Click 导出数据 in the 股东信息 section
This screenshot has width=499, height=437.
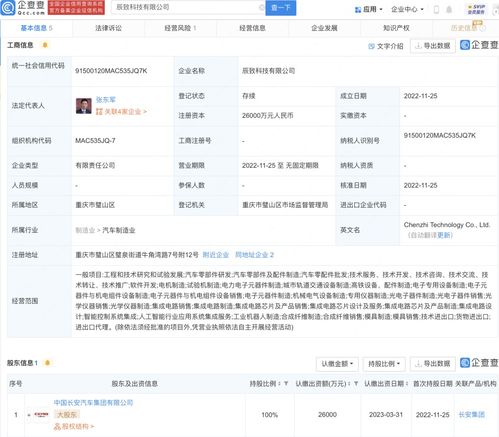coord(433,364)
